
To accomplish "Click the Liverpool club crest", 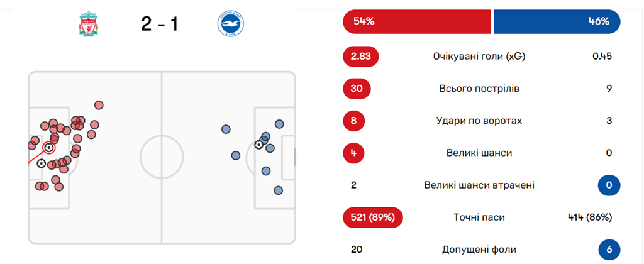I will tap(86, 25).
